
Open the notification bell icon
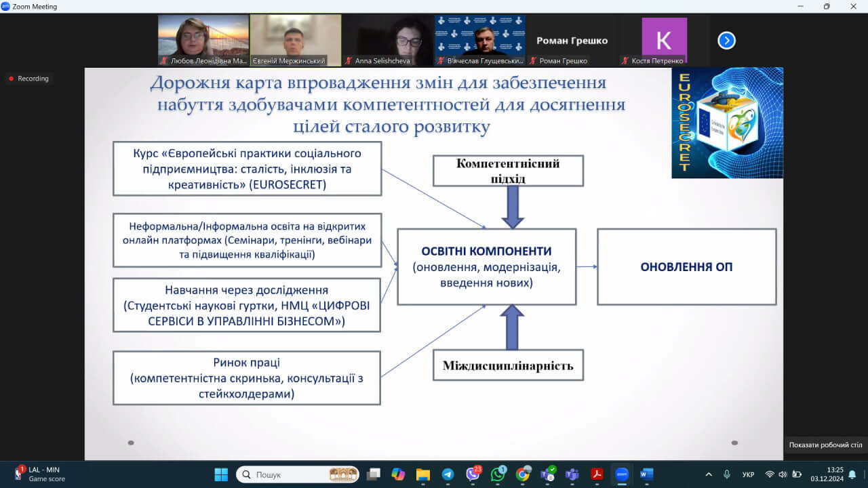click(x=852, y=474)
